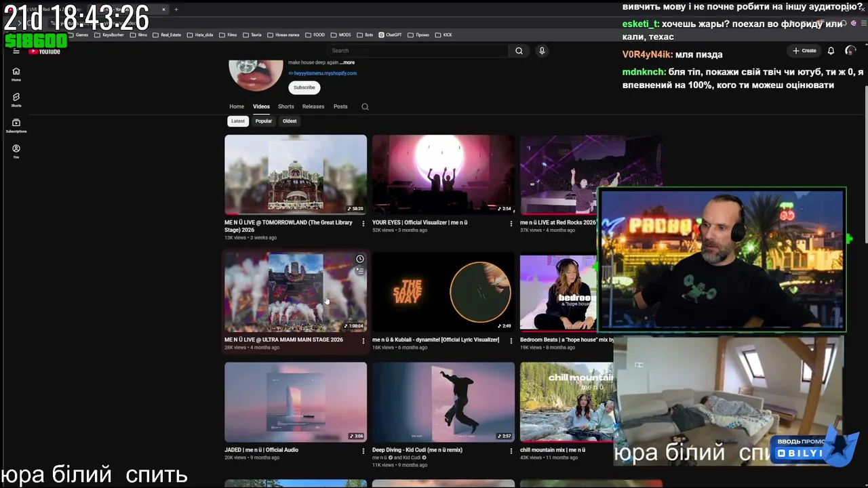Go to Home in the YouTube sidebar
This screenshot has height=488, width=868.
pos(16,74)
